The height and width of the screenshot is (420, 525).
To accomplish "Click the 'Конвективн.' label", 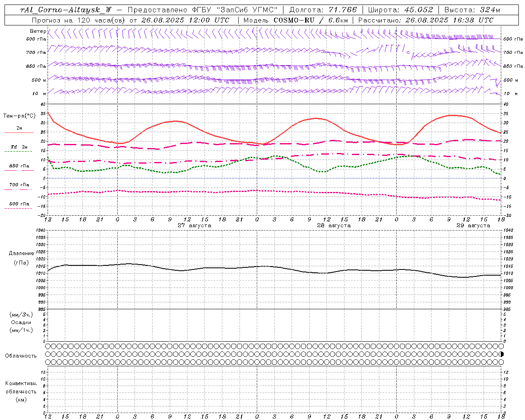I will (21, 383).
